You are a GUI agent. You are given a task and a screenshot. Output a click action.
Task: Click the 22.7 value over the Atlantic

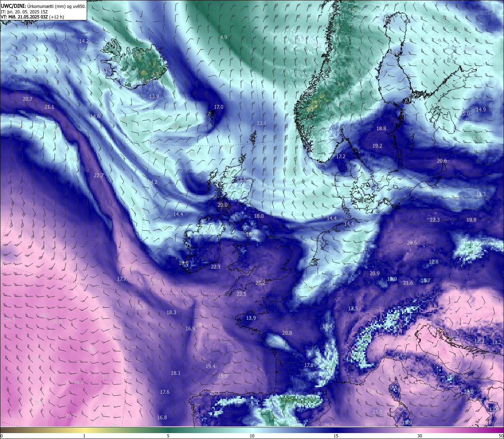click(98, 176)
